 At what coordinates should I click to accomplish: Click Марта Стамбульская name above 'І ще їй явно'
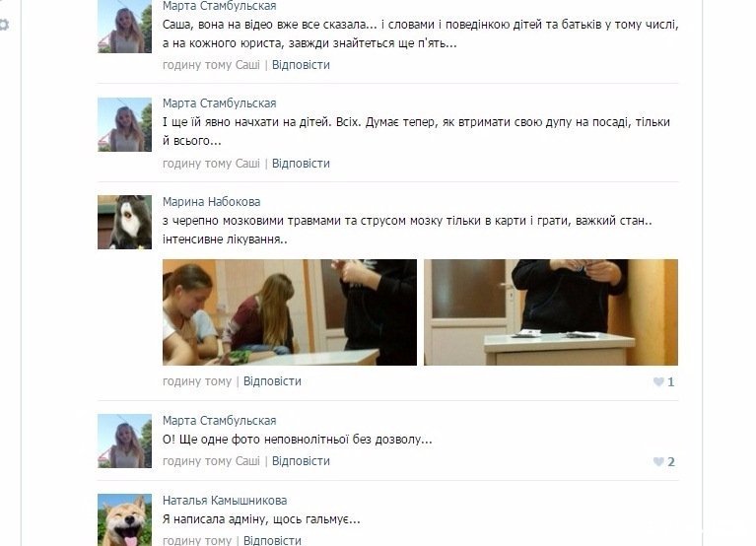(220, 103)
